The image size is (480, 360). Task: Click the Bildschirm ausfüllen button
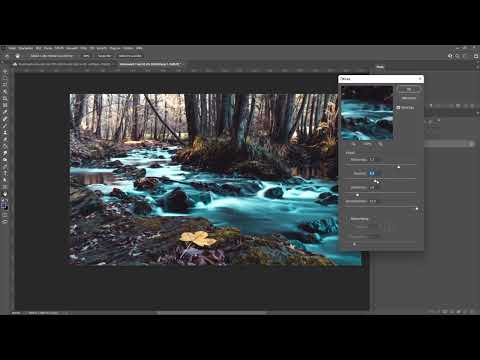point(130,56)
